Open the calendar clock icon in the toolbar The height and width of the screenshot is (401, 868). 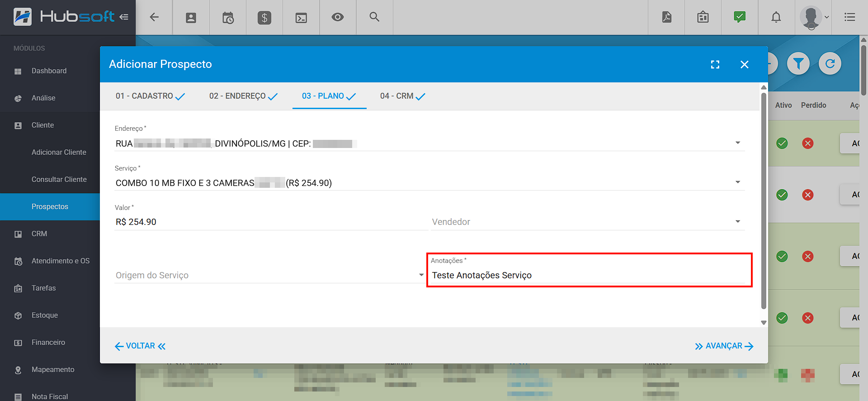point(228,18)
